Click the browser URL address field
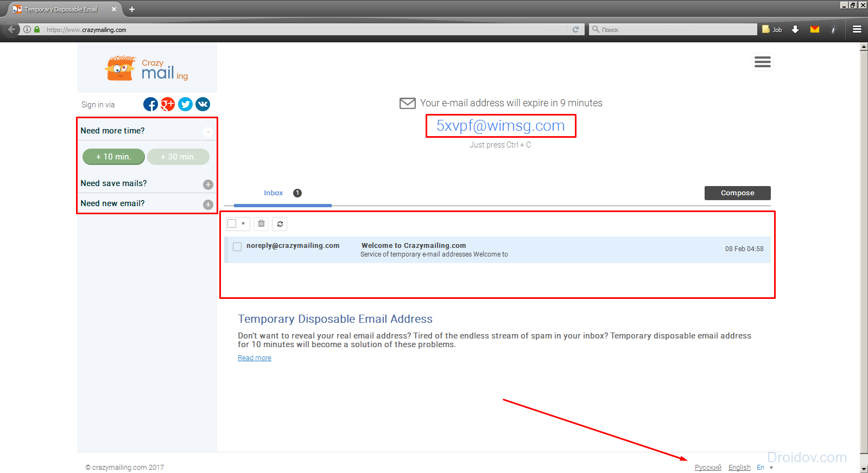Viewport: 868px width, 473px height. click(304, 30)
